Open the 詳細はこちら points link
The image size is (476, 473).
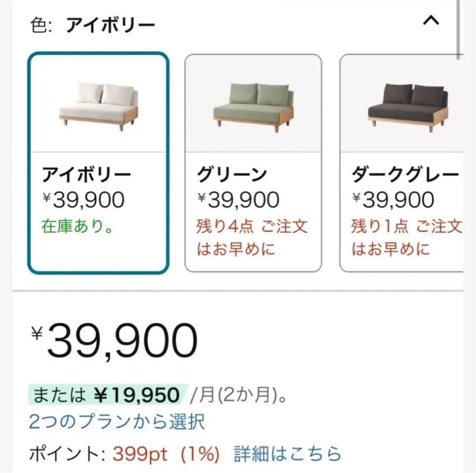287,453
